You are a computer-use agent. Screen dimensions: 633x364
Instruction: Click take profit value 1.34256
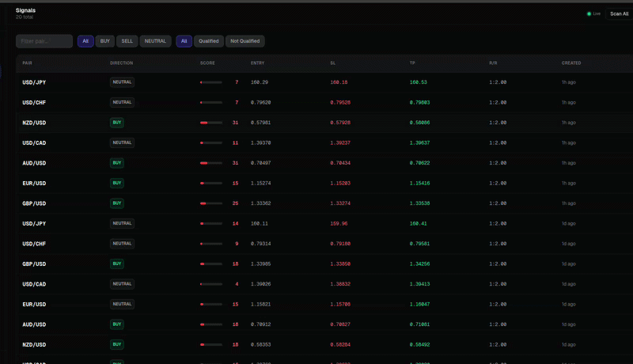pos(420,264)
